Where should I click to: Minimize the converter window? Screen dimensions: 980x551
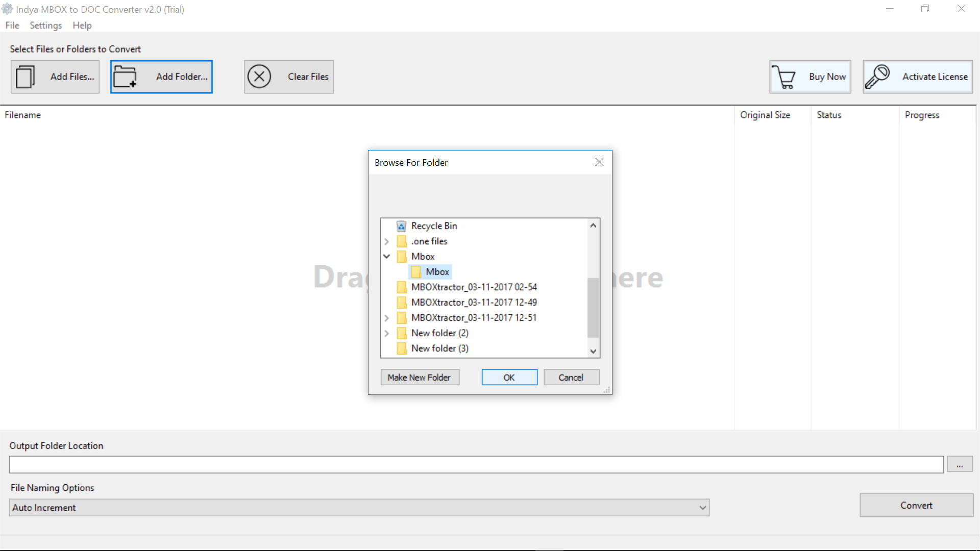890,9
